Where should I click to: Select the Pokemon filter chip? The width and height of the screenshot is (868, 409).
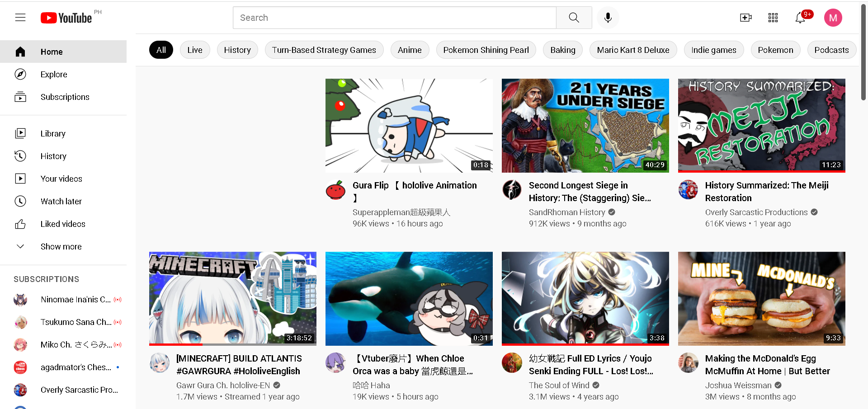tap(775, 50)
